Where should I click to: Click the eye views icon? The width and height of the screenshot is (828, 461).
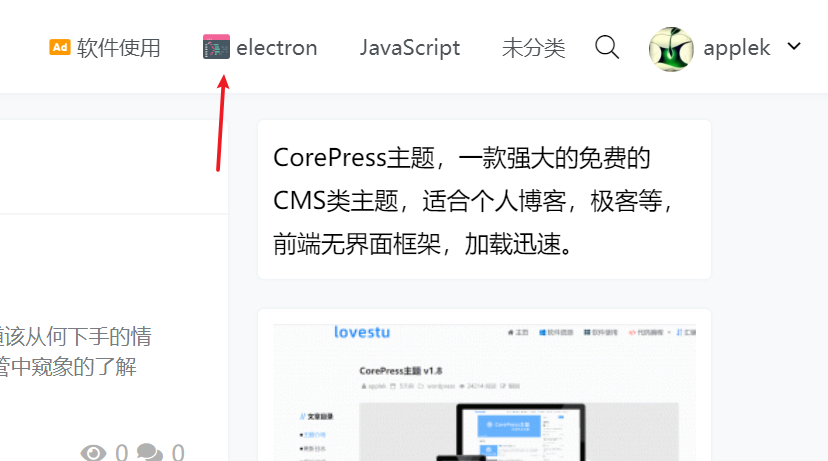click(93, 453)
